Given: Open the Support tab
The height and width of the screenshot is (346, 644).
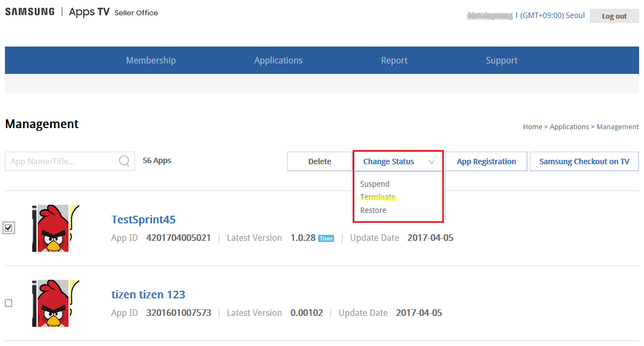Looking at the screenshot, I should pos(501,60).
